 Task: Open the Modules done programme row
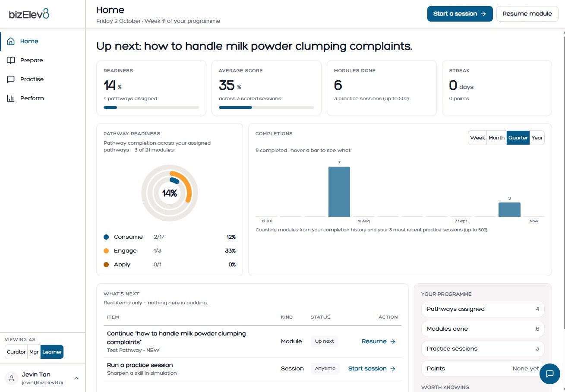click(483, 329)
